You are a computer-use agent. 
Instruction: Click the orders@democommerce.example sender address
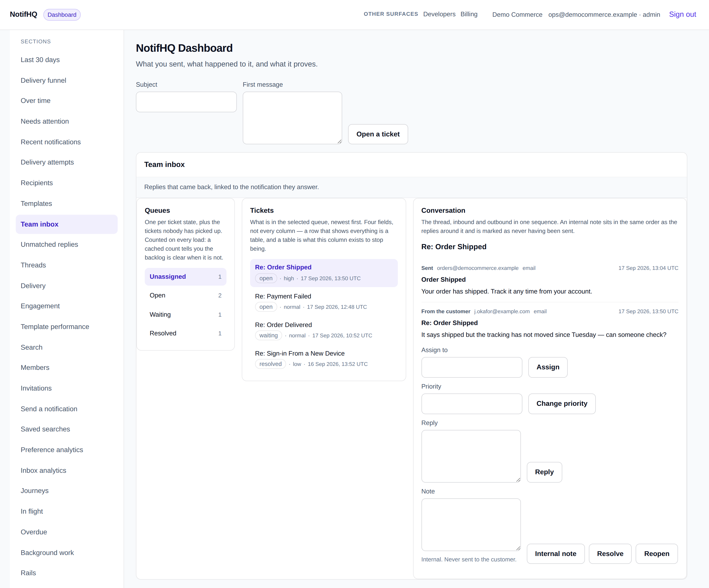477,268
